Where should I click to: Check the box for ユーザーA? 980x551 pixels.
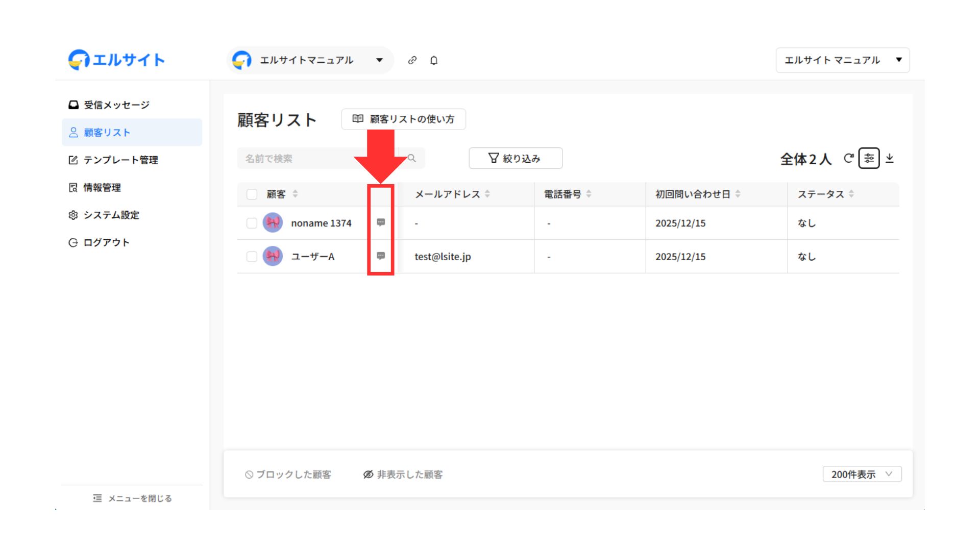[x=252, y=256]
